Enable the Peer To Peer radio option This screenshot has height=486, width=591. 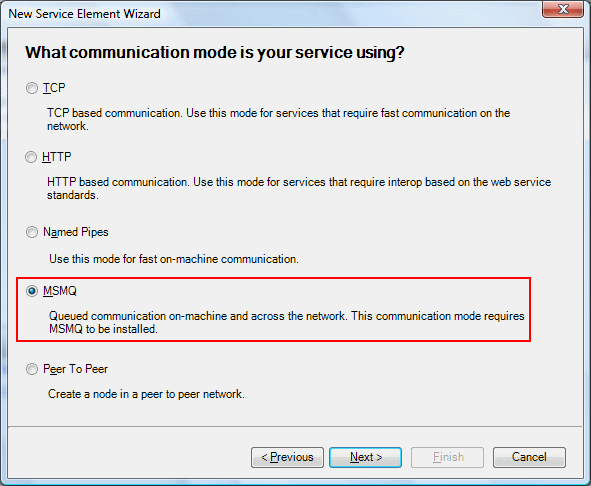[32, 369]
